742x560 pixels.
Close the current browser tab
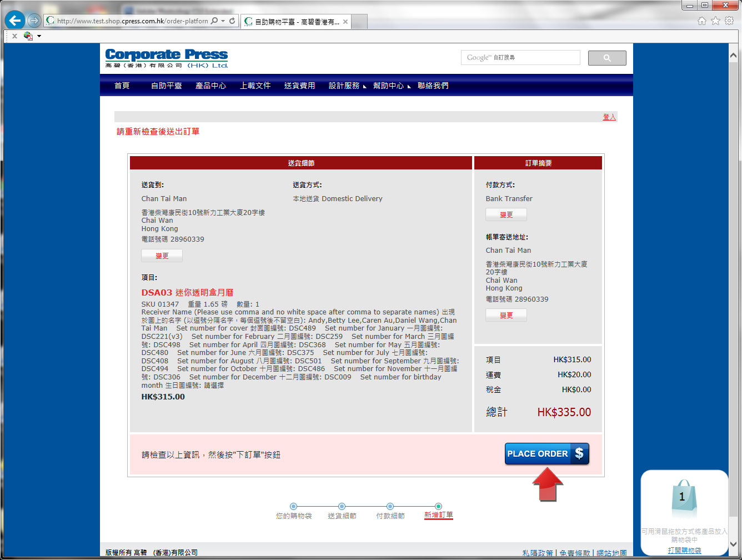(x=345, y=22)
